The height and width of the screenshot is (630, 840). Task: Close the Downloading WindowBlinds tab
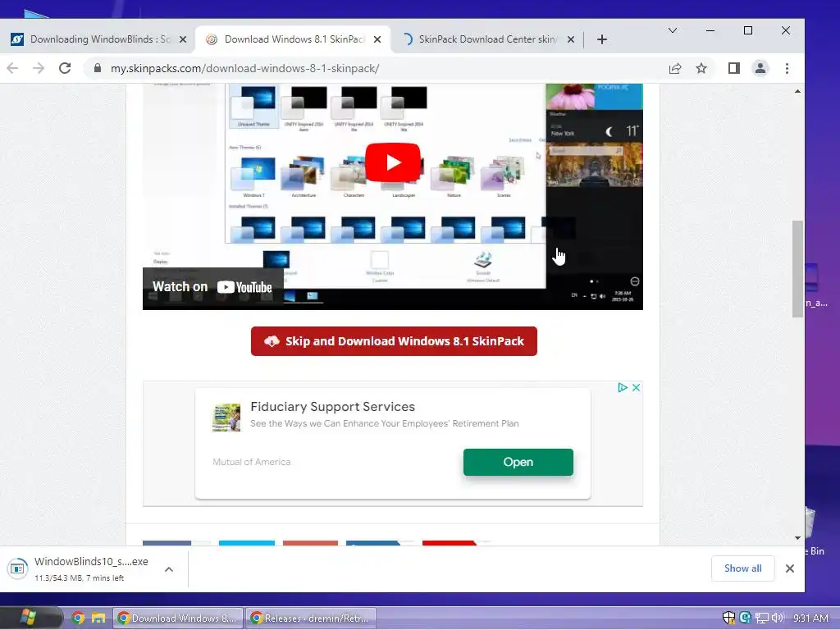[x=183, y=39]
